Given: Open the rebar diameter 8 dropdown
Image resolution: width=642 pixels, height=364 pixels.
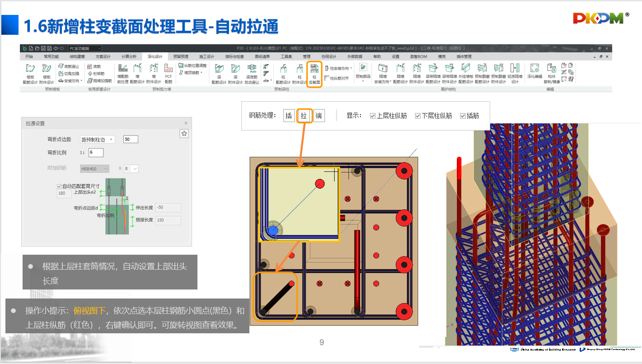Looking at the screenshot, I should point(131,168).
